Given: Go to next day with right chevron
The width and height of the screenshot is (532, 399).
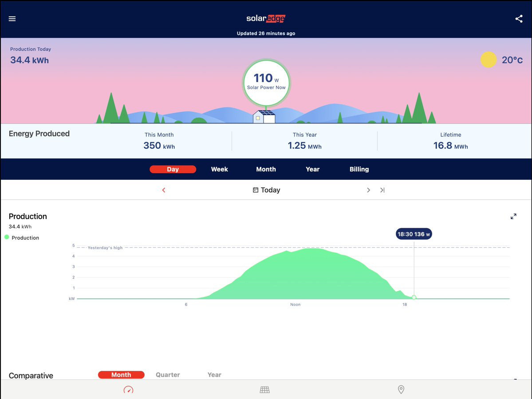Looking at the screenshot, I should click(x=368, y=190).
